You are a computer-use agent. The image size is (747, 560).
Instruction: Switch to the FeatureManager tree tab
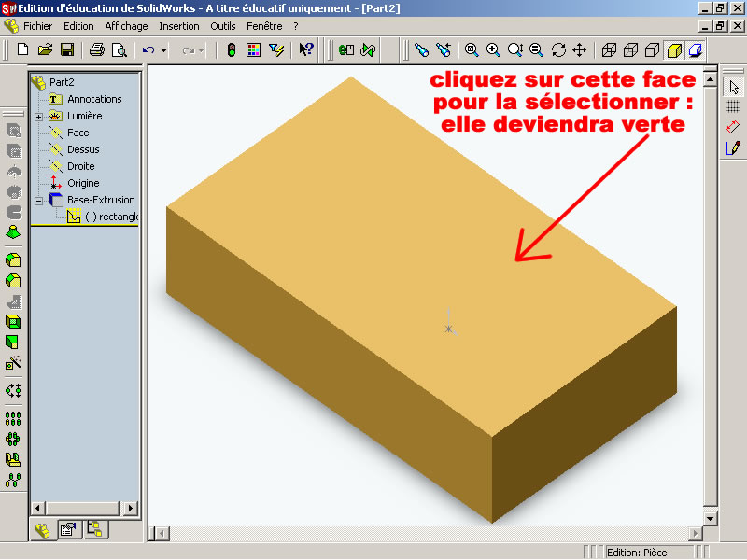point(43,530)
